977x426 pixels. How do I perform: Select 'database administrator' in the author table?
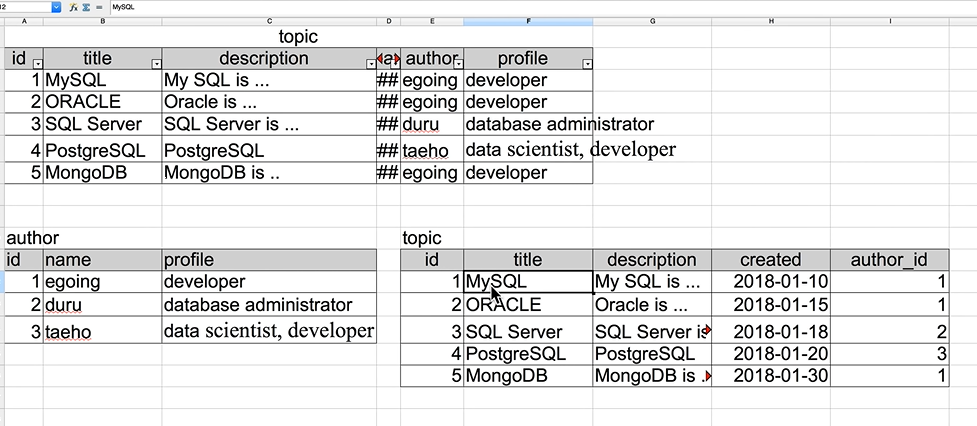coord(269,305)
